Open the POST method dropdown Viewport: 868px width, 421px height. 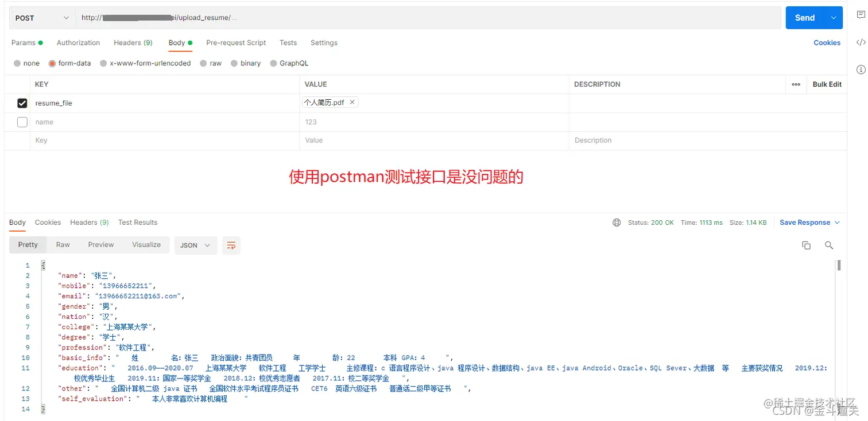coord(42,18)
